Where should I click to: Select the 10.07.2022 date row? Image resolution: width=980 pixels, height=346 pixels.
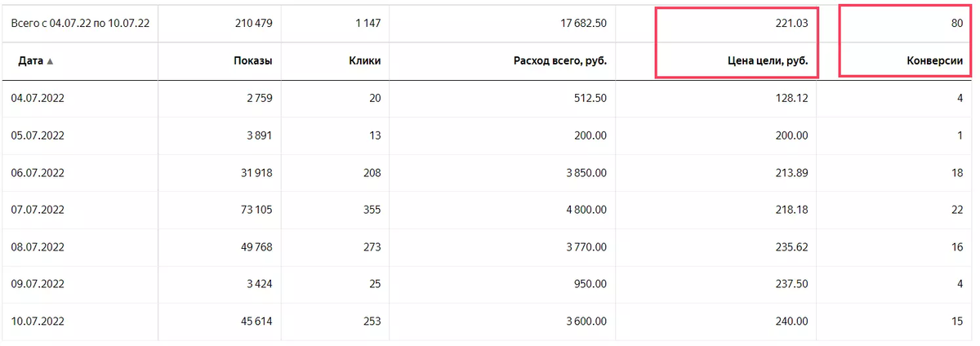pyautogui.click(x=489, y=322)
